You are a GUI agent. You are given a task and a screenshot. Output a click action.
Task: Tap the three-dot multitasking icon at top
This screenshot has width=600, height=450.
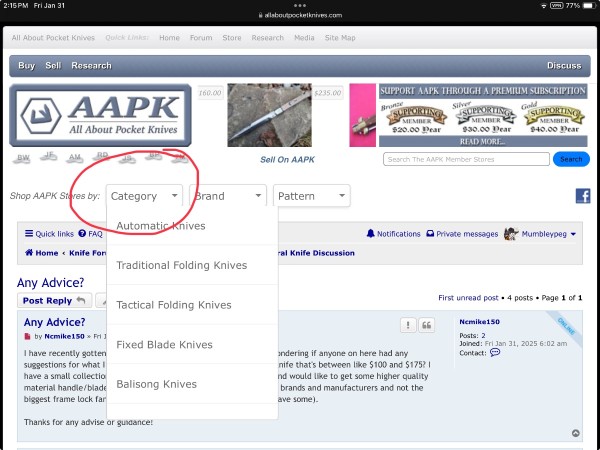click(300, 5)
